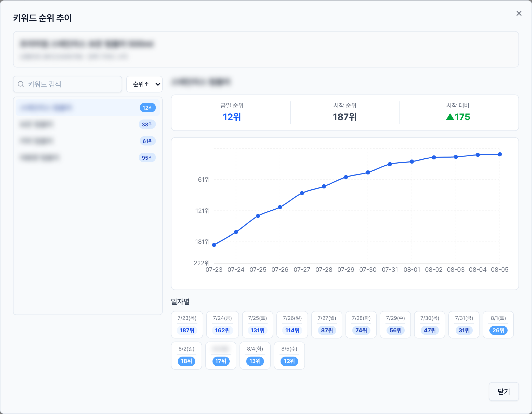Select the keyword row ranked 38위

88,124
